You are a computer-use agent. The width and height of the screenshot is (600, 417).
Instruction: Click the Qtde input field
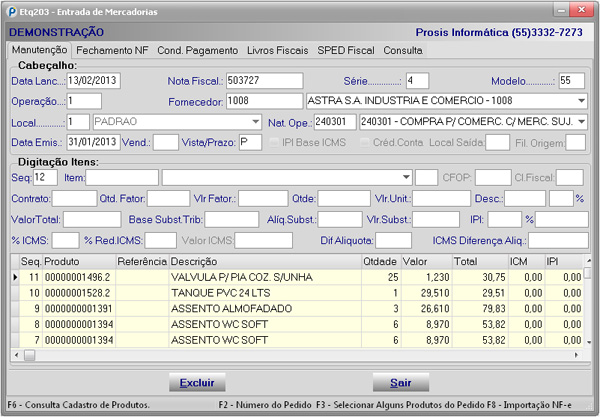(x=344, y=199)
